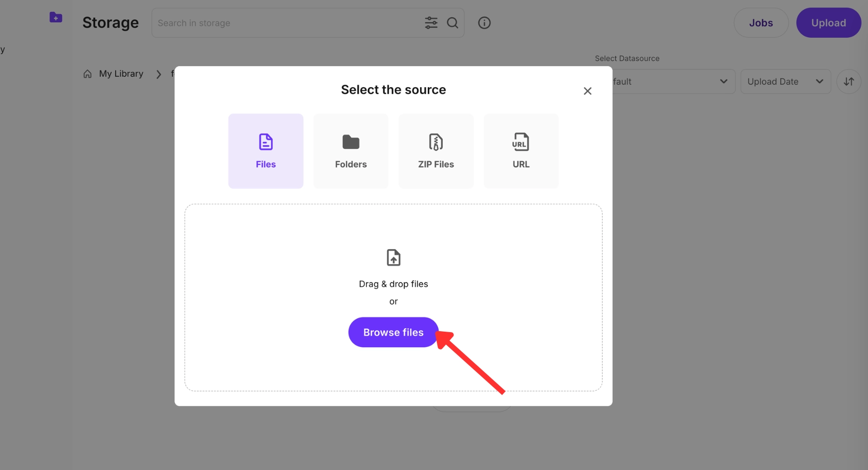The height and width of the screenshot is (470, 868).
Task: Click the Browse files button
Action: tap(393, 332)
